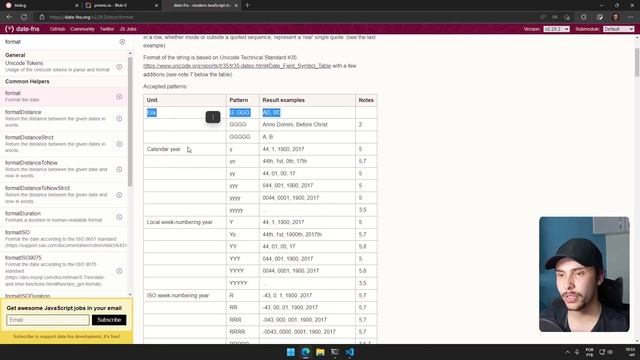The width and height of the screenshot is (640, 360).
Task: Click the sidebar scroll-down arrow
Action: click(130, 294)
